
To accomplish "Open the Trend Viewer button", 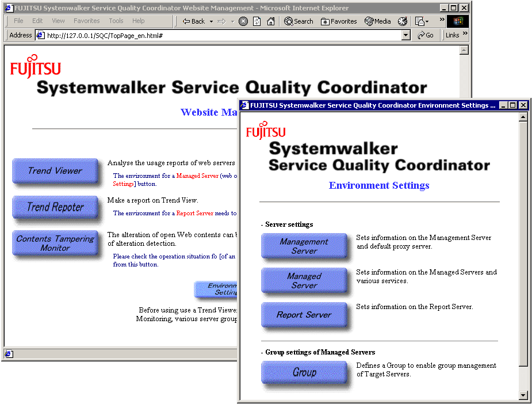I will pyautogui.click(x=55, y=170).
